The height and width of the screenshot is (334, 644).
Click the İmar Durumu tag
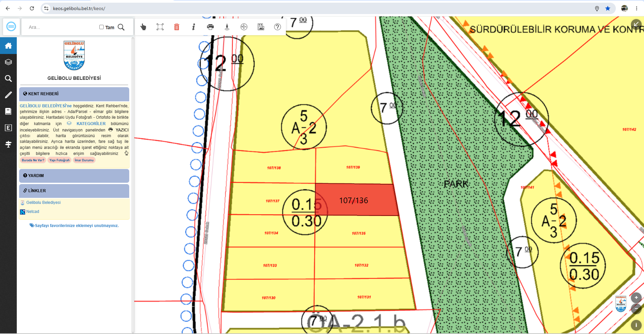(x=84, y=160)
